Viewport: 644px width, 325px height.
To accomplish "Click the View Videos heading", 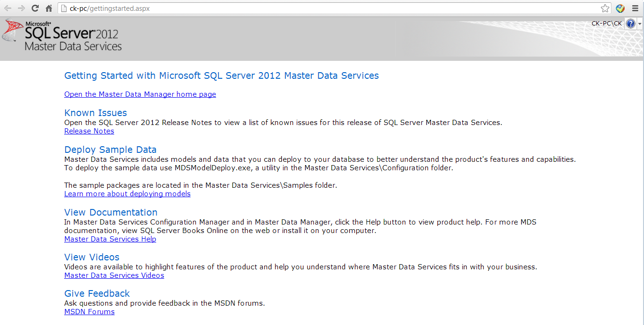I will pos(92,257).
